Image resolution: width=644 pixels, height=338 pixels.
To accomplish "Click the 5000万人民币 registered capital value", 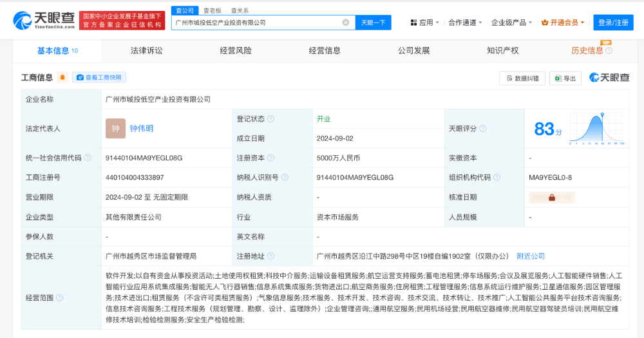I will point(338,158).
